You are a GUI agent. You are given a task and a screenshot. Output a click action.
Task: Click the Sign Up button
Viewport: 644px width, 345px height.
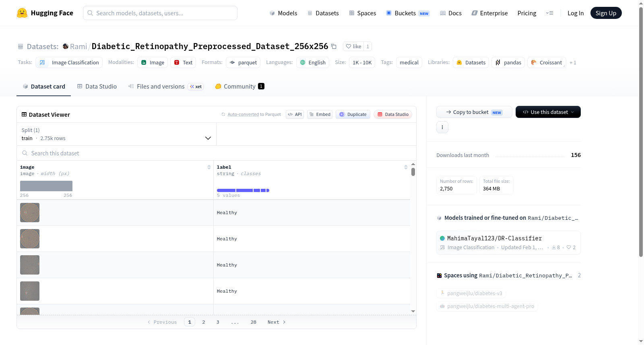click(x=606, y=13)
